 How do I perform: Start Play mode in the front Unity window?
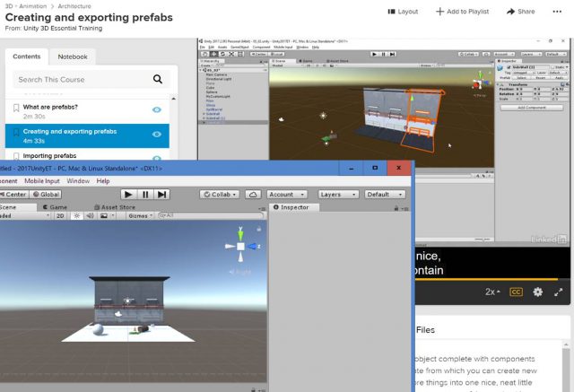(x=128, y=195)
